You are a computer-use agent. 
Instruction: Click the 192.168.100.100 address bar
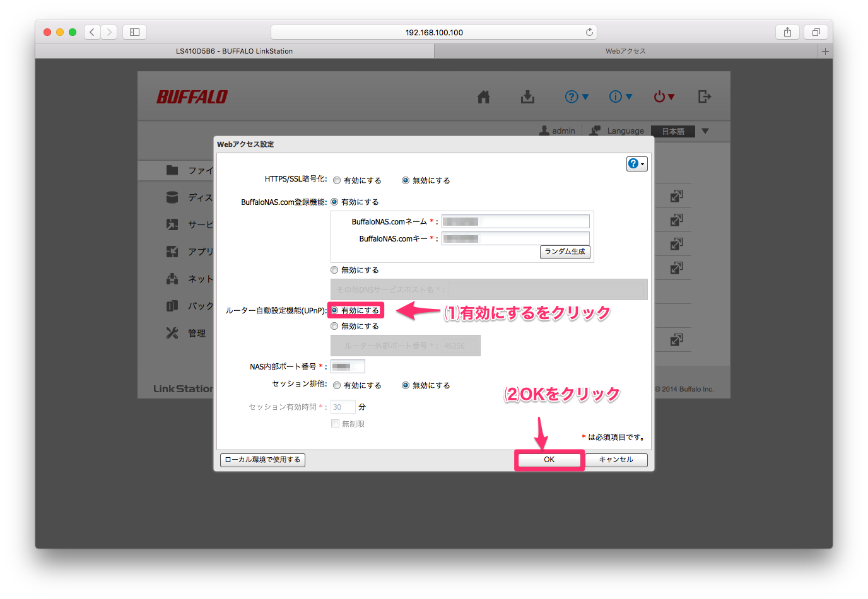coord(434,32)
